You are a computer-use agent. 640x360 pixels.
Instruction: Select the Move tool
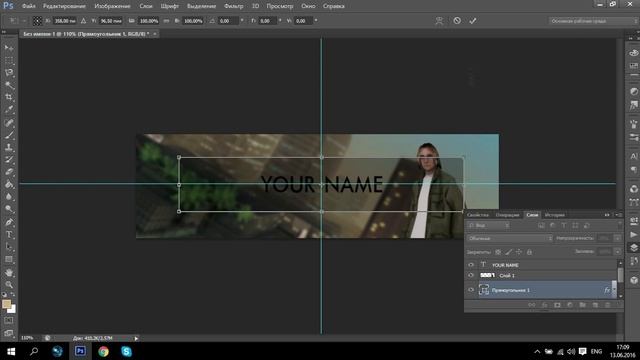point(9,48)
